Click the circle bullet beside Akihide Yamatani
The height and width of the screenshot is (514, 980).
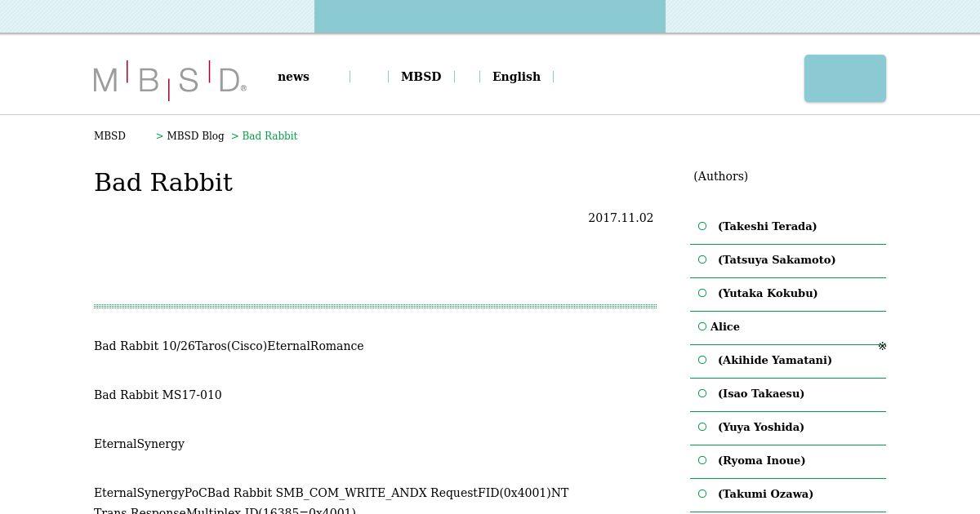pos(702,360)
